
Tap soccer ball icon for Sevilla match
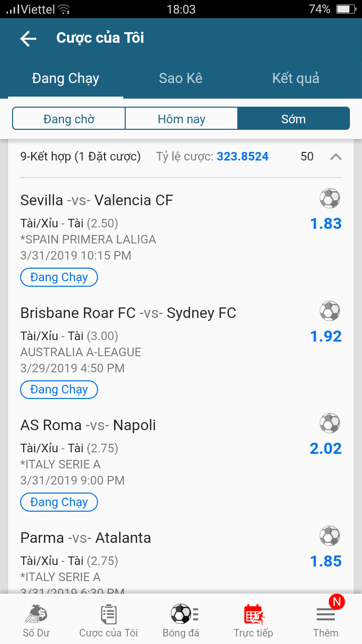330,199
